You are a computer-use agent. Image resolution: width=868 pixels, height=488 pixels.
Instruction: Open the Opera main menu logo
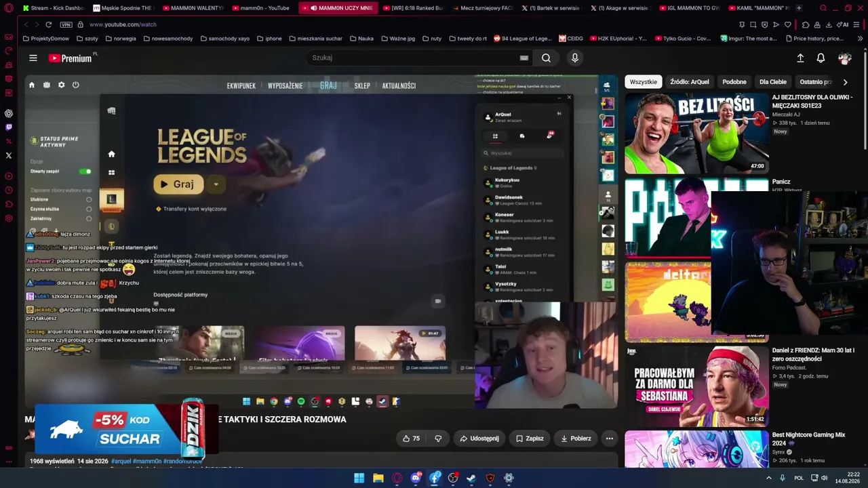click(x=9, y=8)
